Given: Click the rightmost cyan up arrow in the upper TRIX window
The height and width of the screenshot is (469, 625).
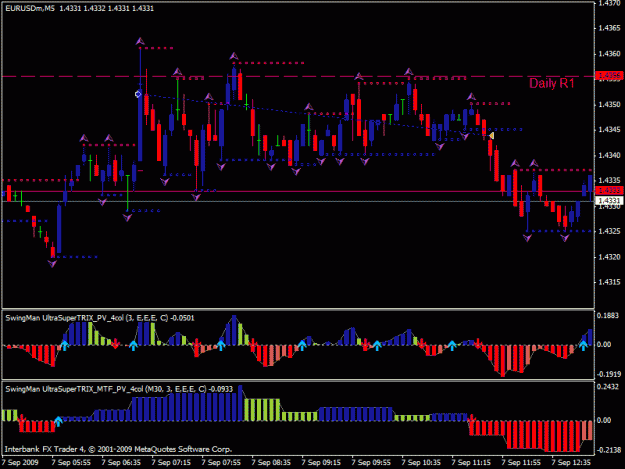Looking at the screenshot, I should (x=583, y=345).
